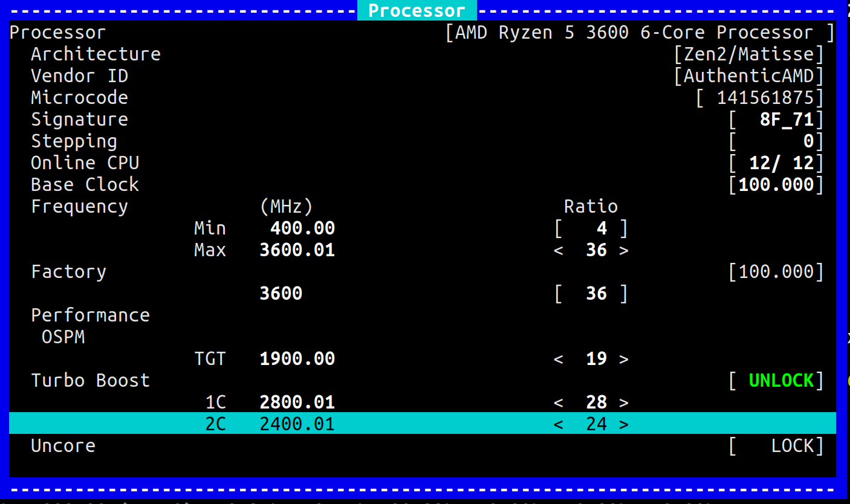Decrease the TGT ratio 19 with left arrow
This screenshot has width=850, height=504.
tap(559, 359)
